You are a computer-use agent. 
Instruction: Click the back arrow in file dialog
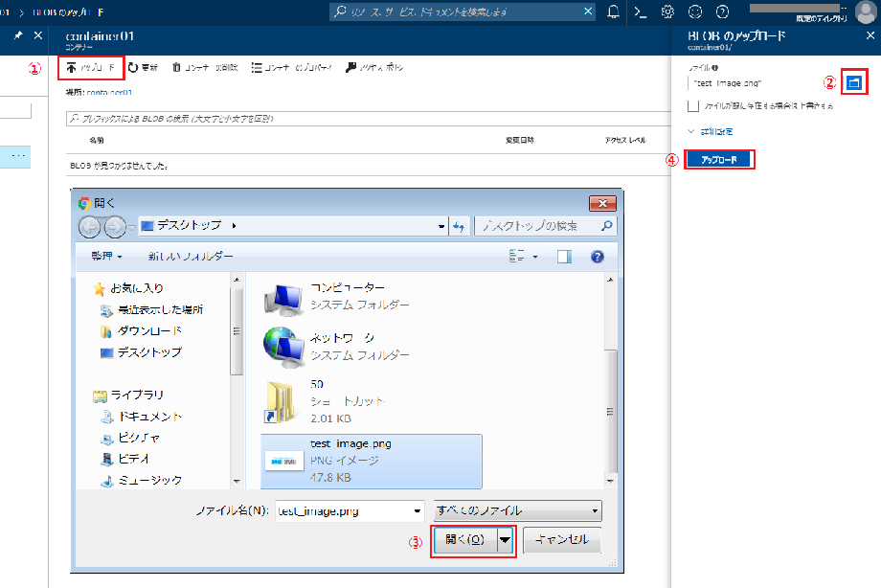[x=89, y=226]
